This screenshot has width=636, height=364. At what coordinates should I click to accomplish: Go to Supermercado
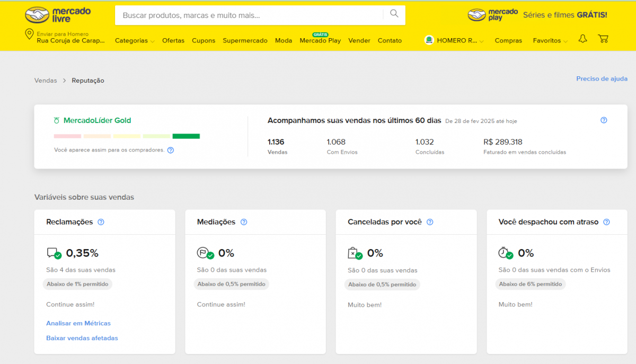[245, 41]
